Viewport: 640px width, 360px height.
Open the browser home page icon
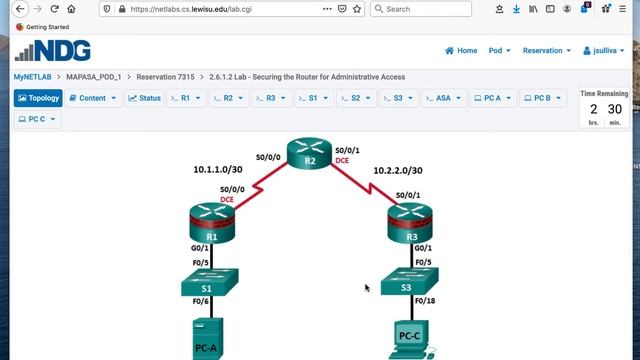point(71,9)
